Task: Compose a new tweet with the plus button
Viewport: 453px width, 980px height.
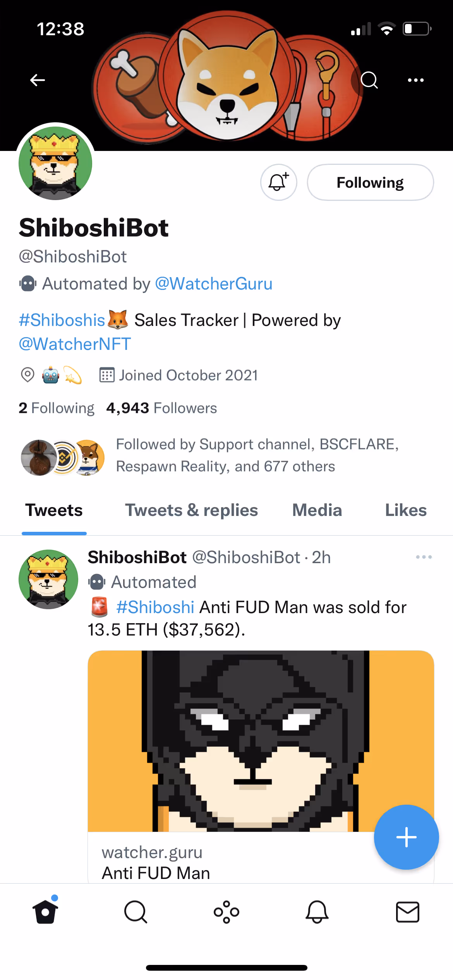Action: click(x=406, y=837)
